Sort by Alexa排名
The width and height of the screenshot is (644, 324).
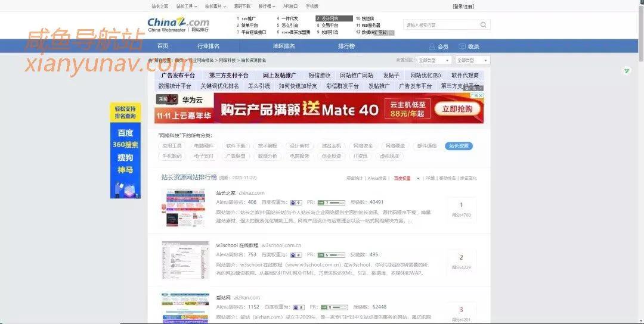(377, 179)
